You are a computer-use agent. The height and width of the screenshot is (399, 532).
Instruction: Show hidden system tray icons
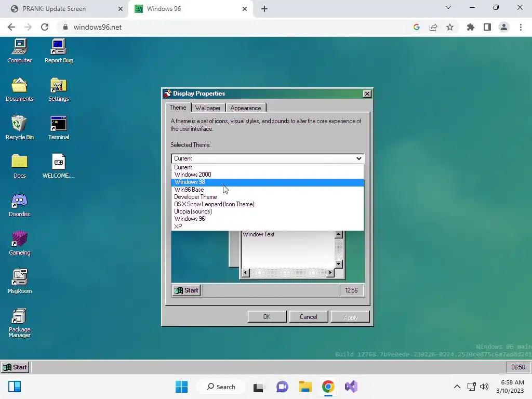457,387
